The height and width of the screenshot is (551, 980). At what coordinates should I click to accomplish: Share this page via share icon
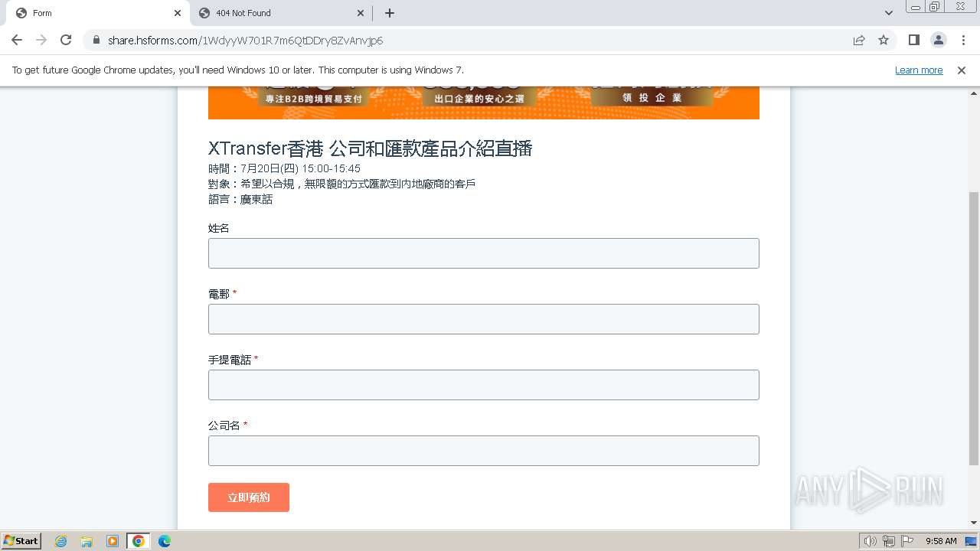click(859, 40)
